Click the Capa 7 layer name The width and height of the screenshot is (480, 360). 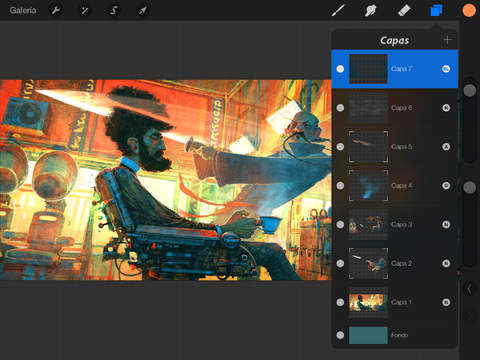(402, 69)
